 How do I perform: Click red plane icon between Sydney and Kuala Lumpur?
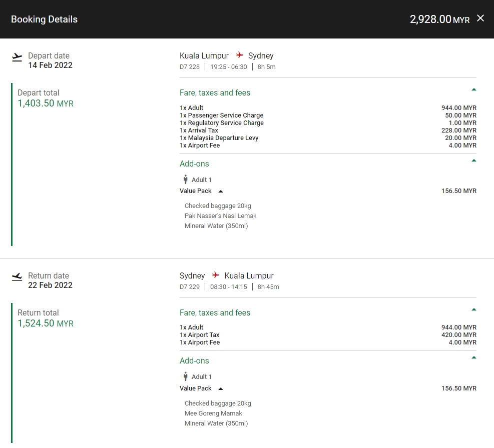[x=216, y=275]
